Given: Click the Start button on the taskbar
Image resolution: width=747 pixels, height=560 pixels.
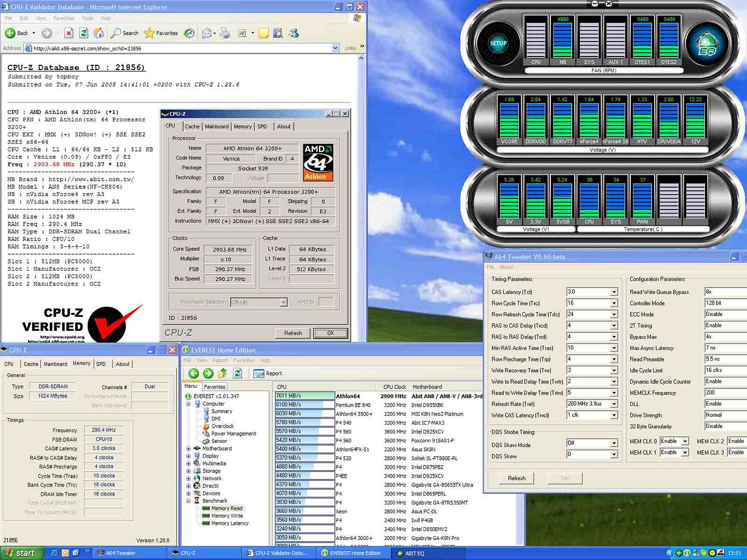Looking at the screenshot, I should (21, 553).
